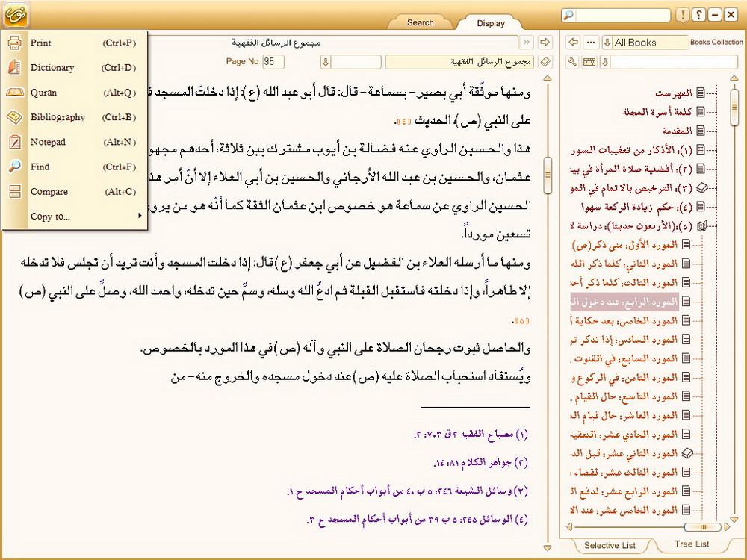Select Dictionary from the menu
The height and width of the screenshot is (560, 747).
74,68
